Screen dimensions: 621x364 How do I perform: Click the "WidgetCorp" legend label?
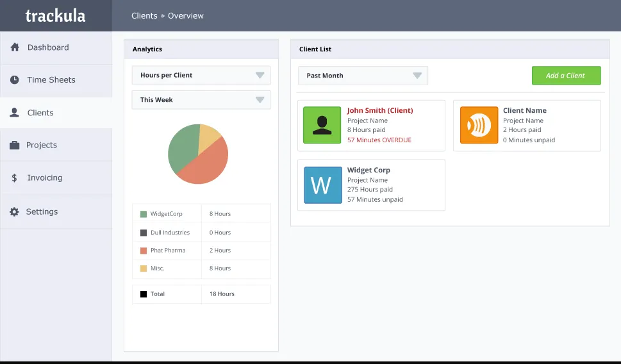tap(167, 214)
